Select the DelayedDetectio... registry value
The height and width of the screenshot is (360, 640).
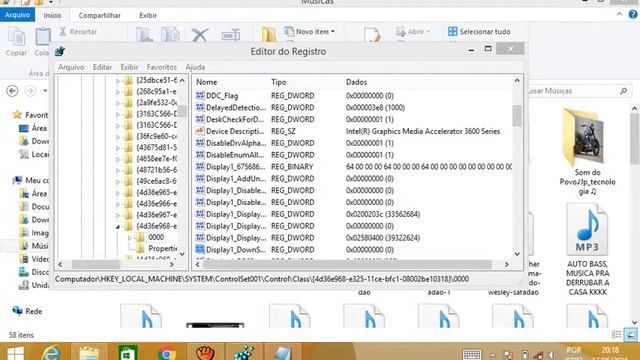(236, 107)
